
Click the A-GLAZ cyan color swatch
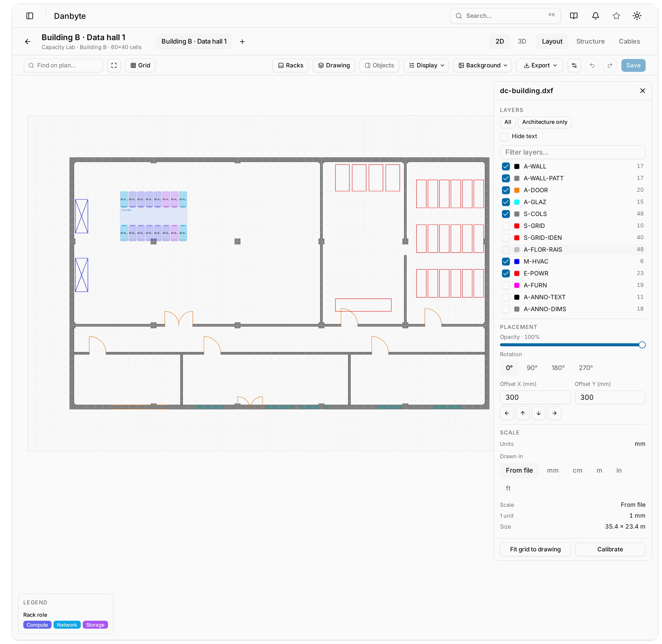[x=517, y=202]
